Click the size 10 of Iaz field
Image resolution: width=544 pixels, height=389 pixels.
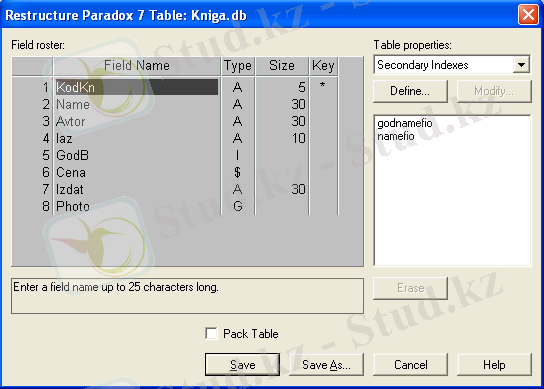pyautogui.click(x=298, y=138)
